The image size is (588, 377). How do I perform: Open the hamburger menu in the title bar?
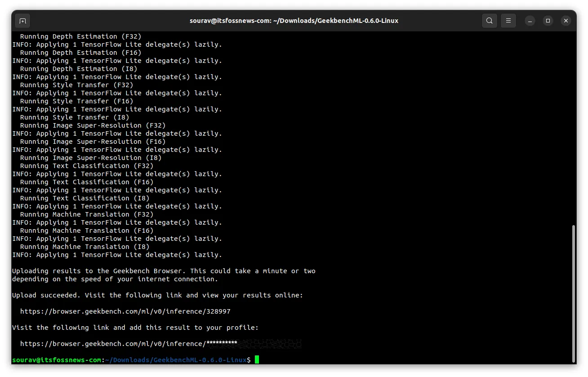tap(508, 21)
